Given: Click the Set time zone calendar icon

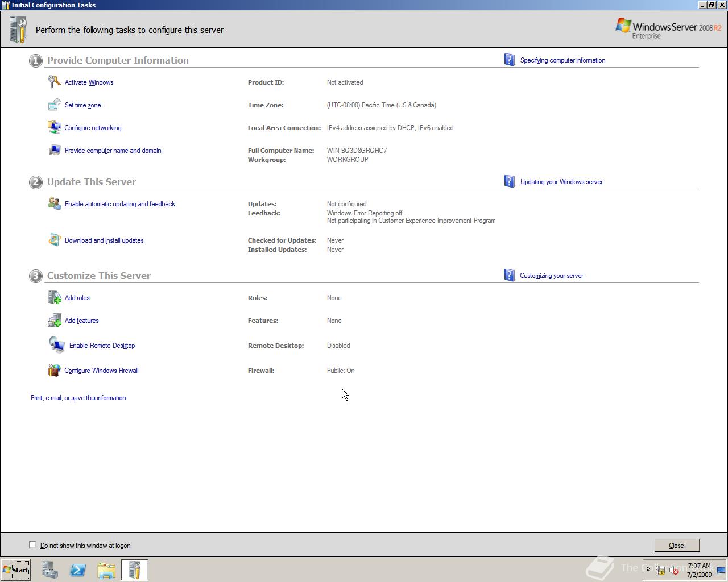Looking at the screenshot, I should (x=54, y=105).
